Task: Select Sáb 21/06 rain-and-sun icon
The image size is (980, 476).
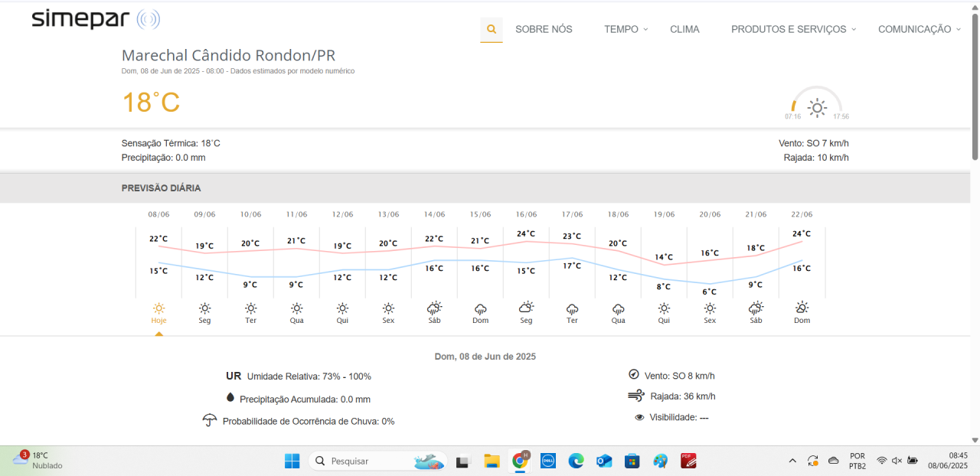Action: pos(756,308)
